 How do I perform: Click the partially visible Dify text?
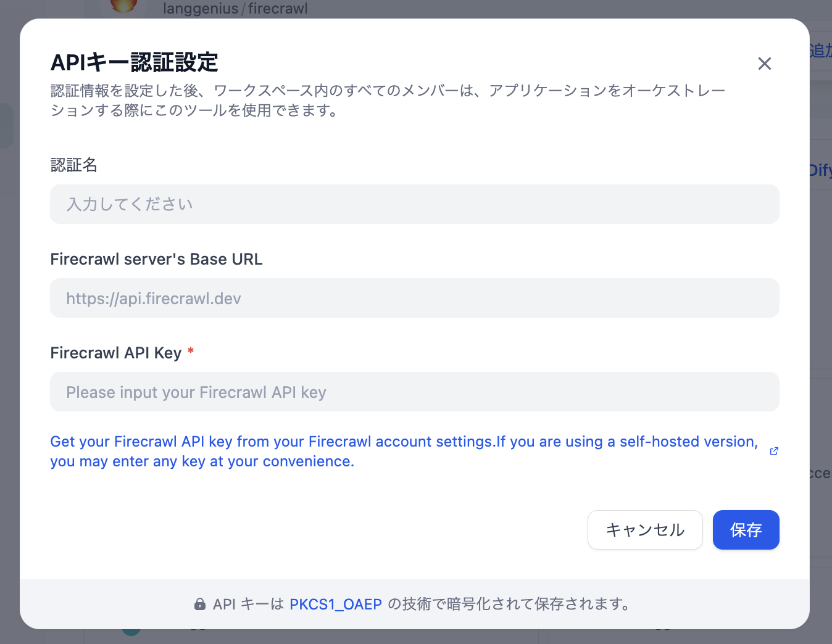pos(820,170)
